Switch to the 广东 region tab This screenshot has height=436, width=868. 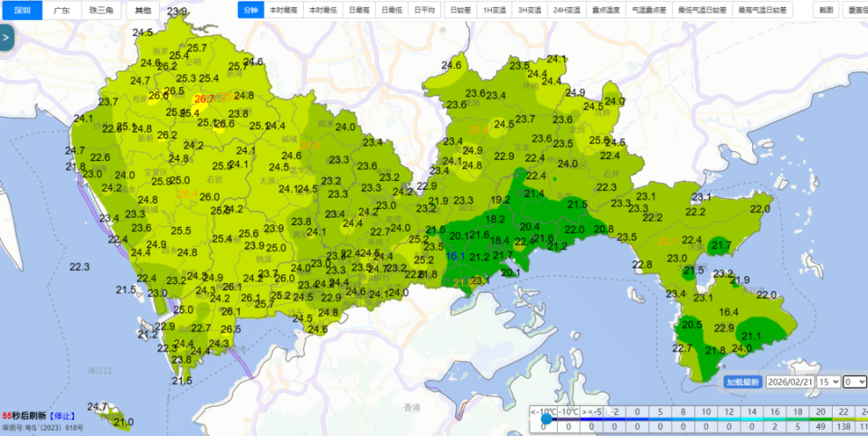[x=61, y=10]
